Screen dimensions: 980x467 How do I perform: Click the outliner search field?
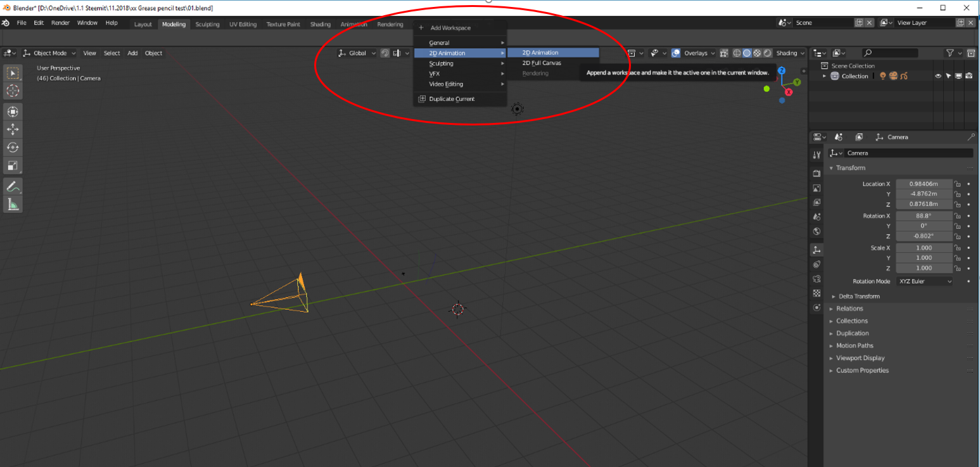890,53
